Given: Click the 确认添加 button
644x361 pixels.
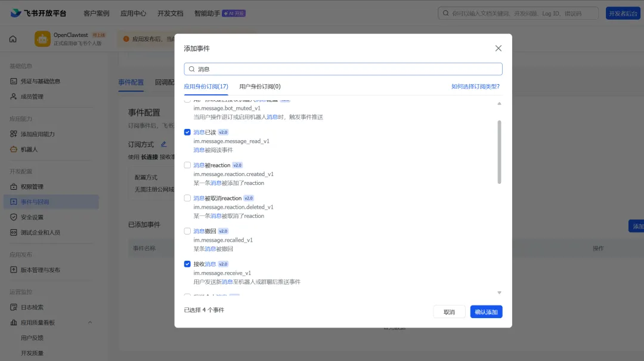Looking at the screenshot, I should tap(487, 311).
